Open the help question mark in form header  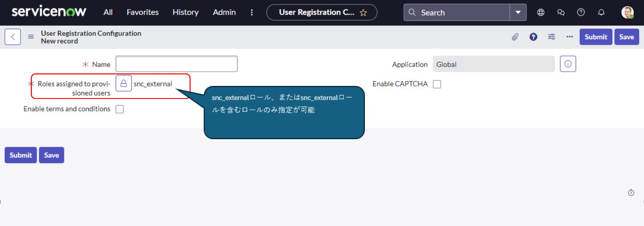533,37
